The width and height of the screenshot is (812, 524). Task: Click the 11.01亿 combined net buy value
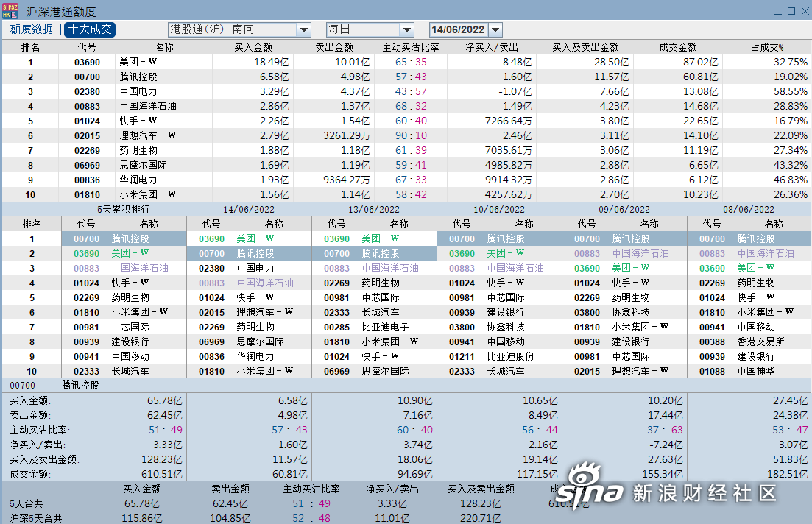pyautogui.click(x=392, y=518)
